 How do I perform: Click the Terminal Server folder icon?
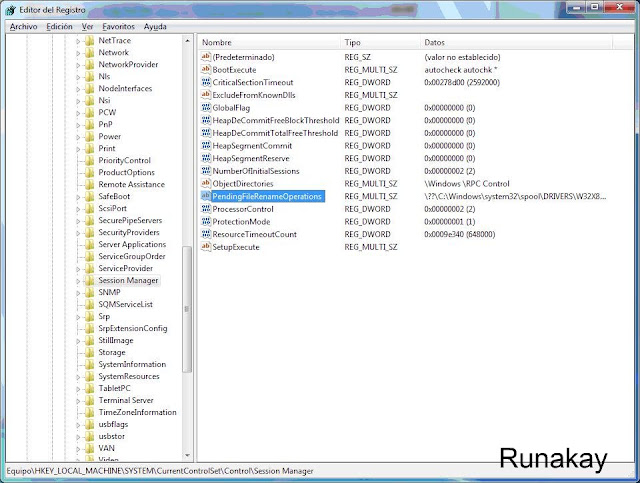(x=89, y=400)
